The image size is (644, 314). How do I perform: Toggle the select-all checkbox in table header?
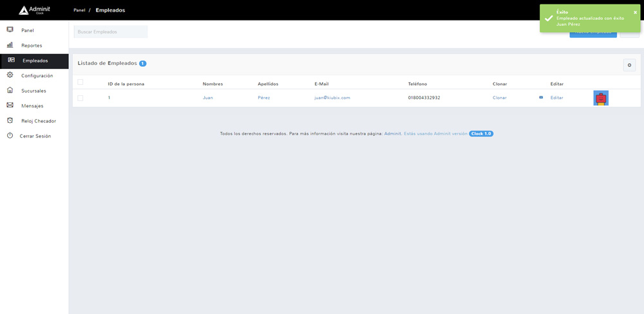80,82
